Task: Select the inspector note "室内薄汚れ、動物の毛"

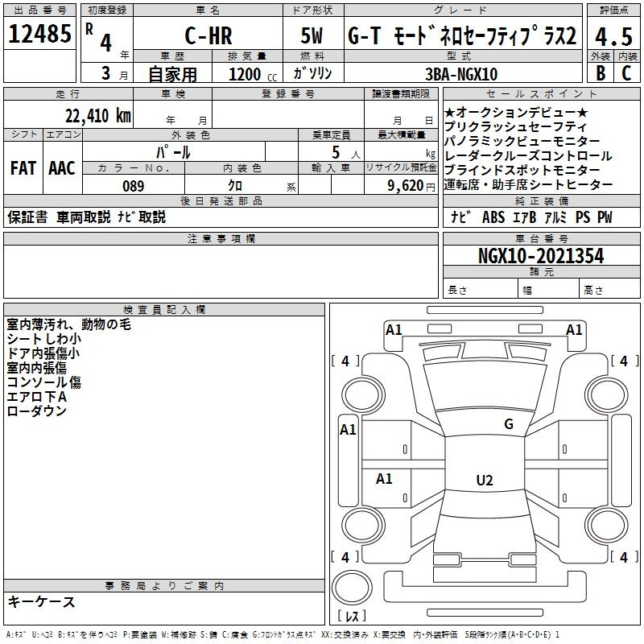Action: 68,324
